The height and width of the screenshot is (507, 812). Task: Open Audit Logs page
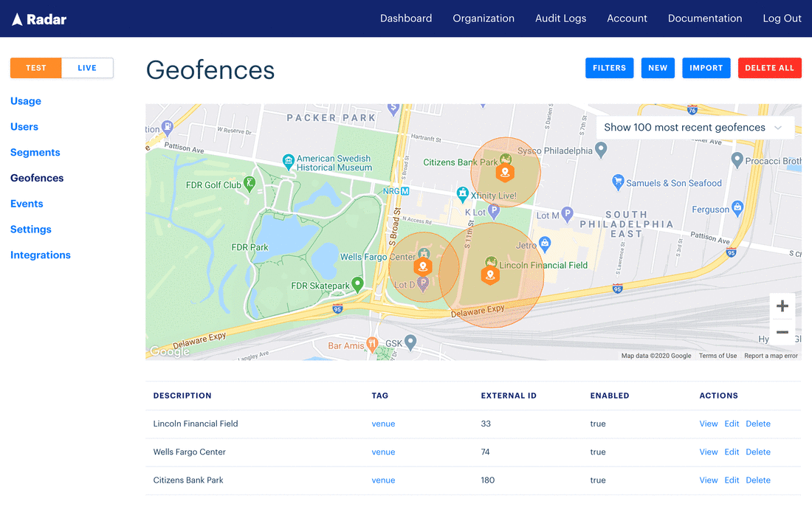[560, 18]
